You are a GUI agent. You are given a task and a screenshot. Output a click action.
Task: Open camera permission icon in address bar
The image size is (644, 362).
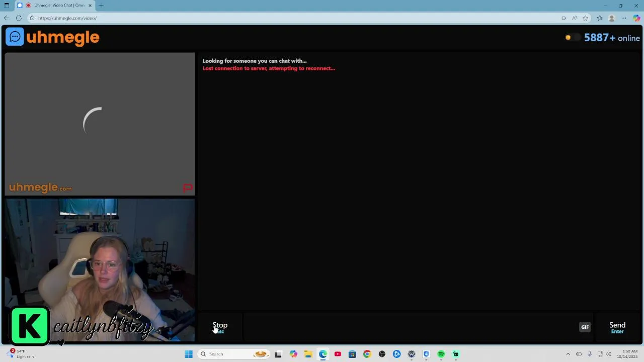563,18
